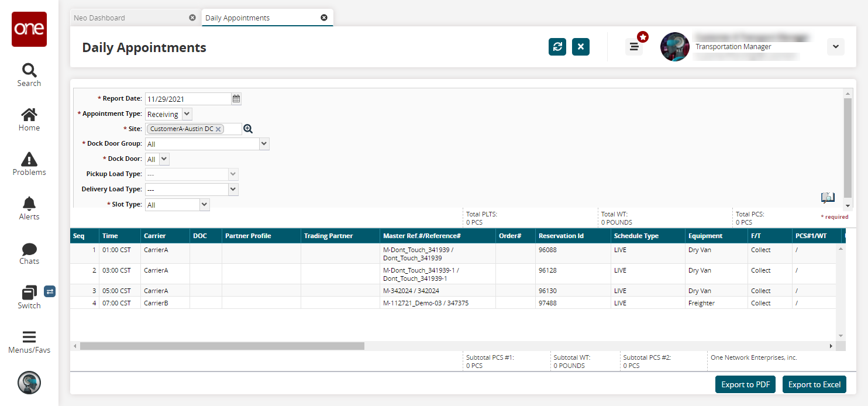This screenshot has height=406, width=868.
Task: Remove CustomerA-Austin DC site chip
Action: [x=218, y=129]
